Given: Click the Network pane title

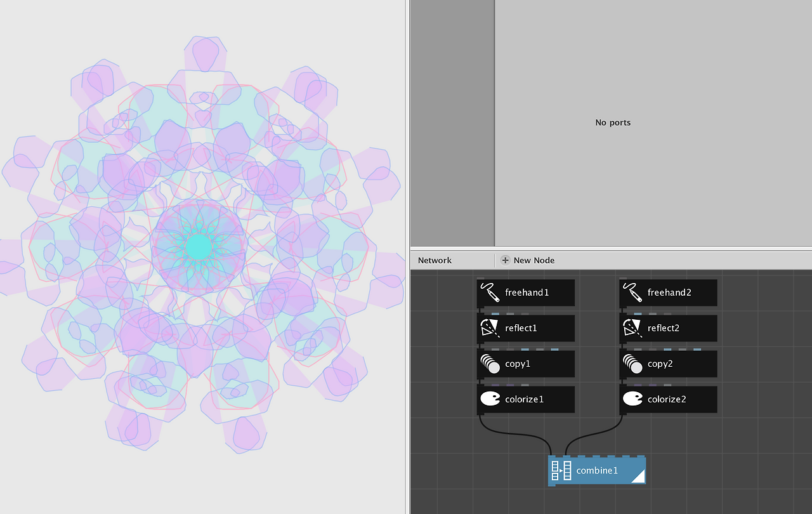Looking at the screenshot, I should click(x=435, y=260).
